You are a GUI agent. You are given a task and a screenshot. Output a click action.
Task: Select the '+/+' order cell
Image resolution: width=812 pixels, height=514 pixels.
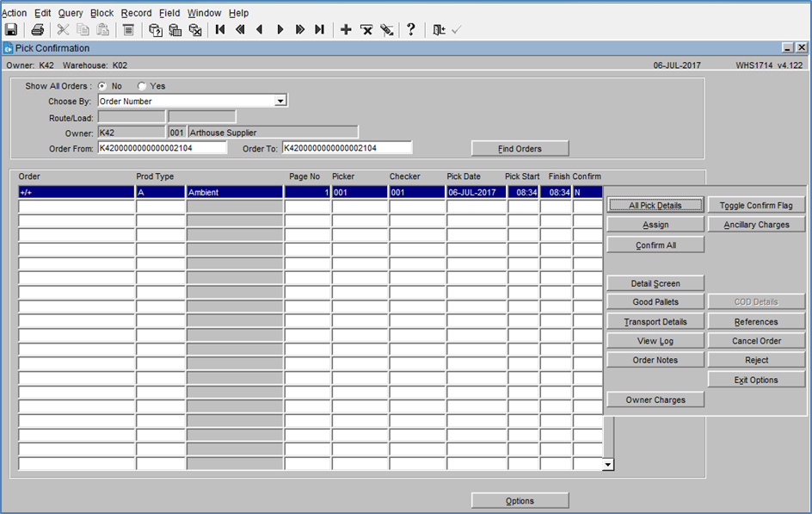pos(76,192)
